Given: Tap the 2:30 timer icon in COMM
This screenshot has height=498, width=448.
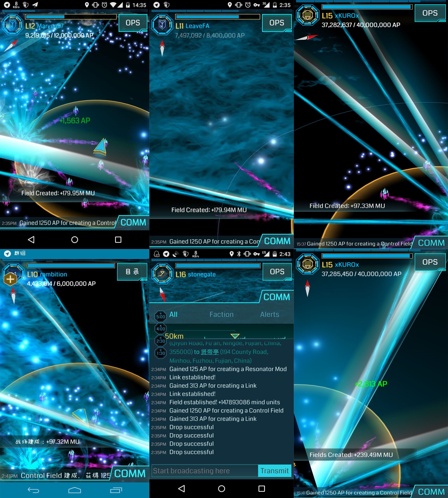Looking at the screenshot, I should 160,341.
